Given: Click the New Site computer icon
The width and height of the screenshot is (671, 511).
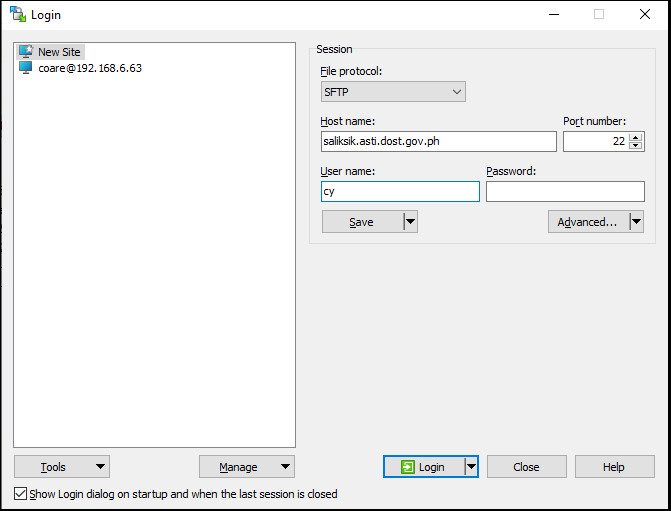Looking at the screenshot, I should 26,51.
